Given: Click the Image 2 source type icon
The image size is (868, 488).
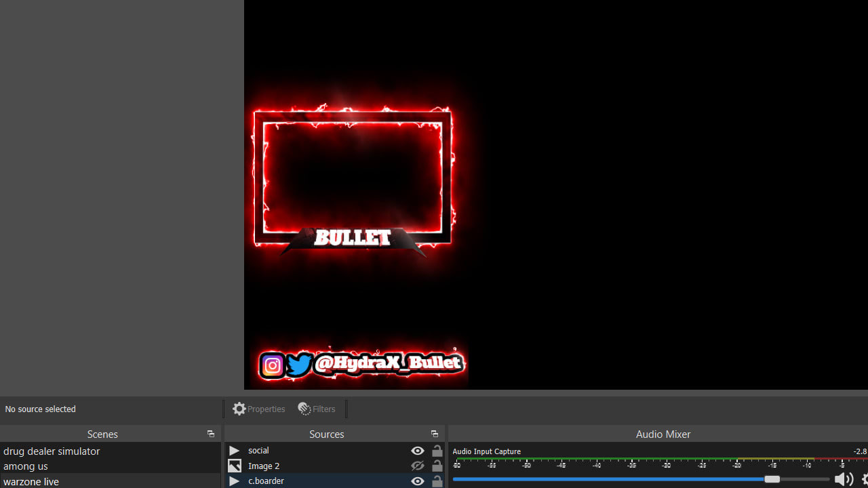Looking at the screenshot, I should click(234, 466).
